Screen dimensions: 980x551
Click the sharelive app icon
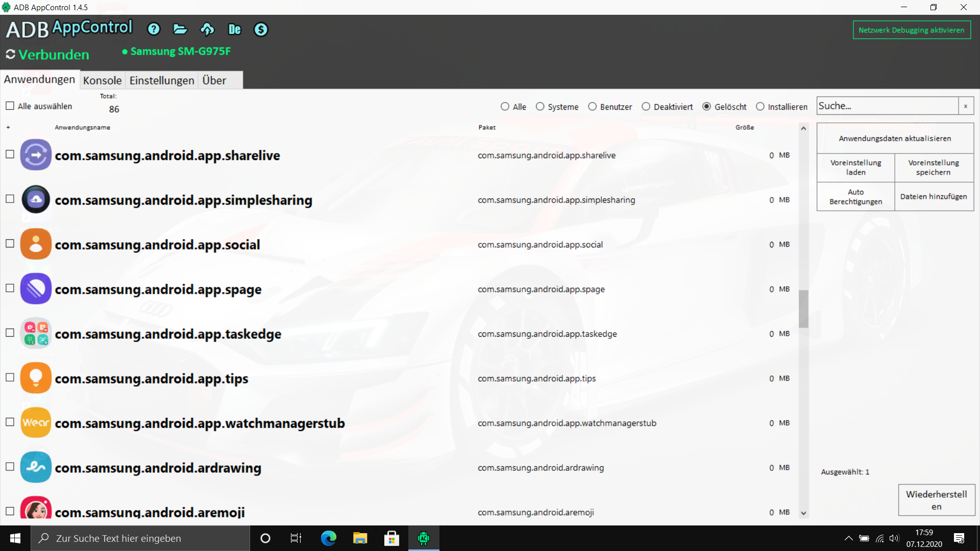click(x=36, y=155)
